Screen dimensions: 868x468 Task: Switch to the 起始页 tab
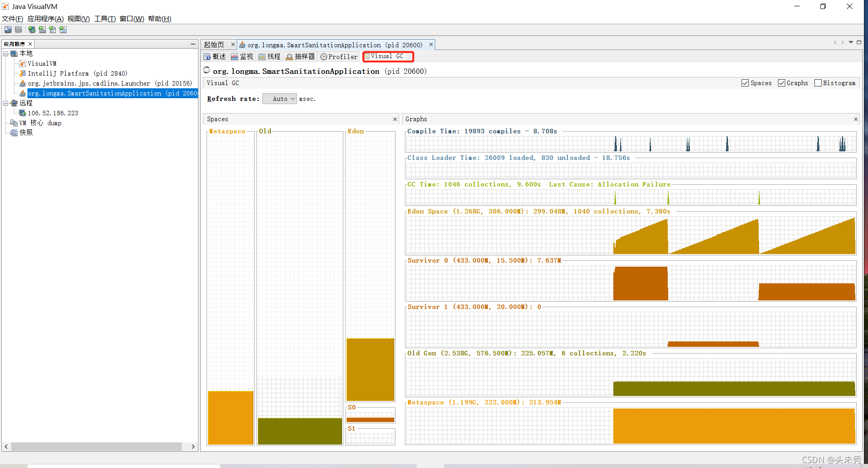(x=214, y=45)
